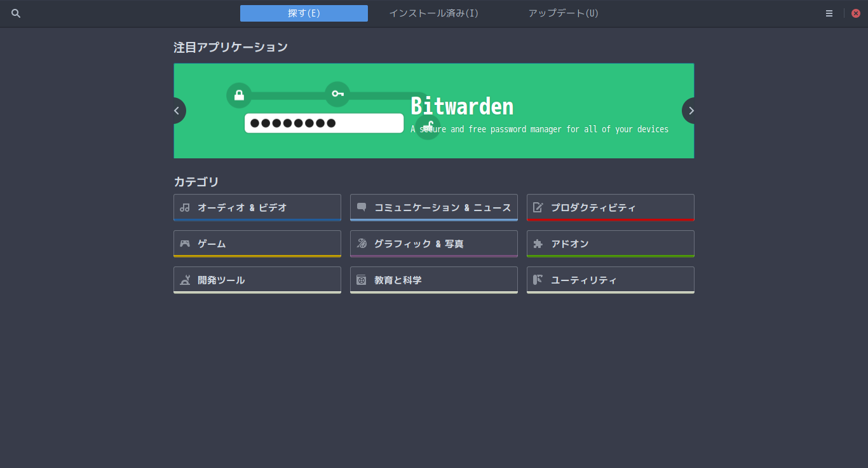Switch to the インストール済み(I) tab

coord(434,13)
